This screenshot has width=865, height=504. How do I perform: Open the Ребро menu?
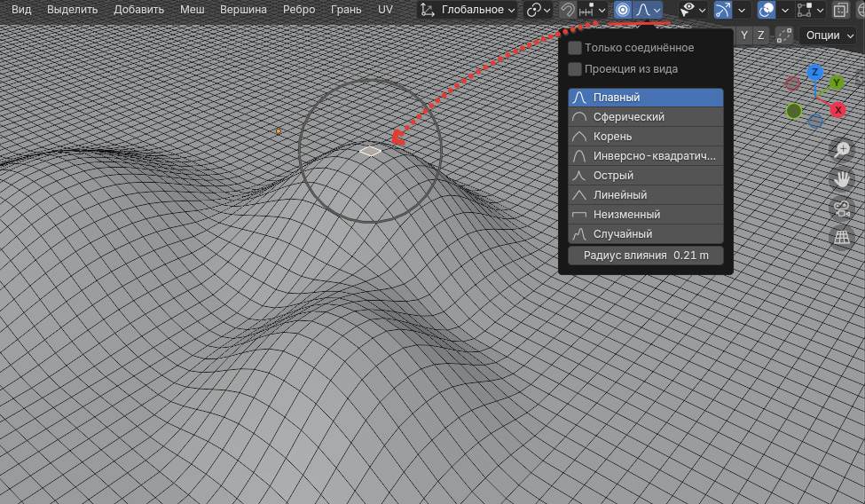pyautogui.click(x=298, y=10)
